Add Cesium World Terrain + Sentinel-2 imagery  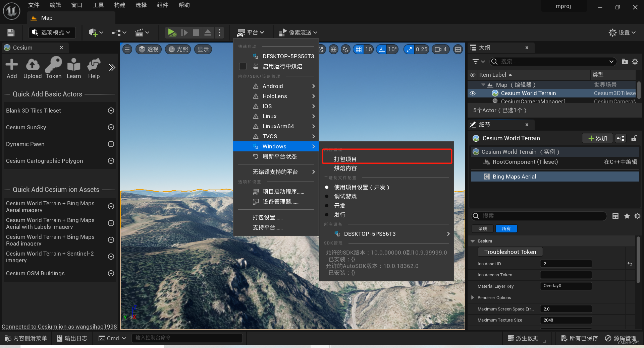coord(111,257)
